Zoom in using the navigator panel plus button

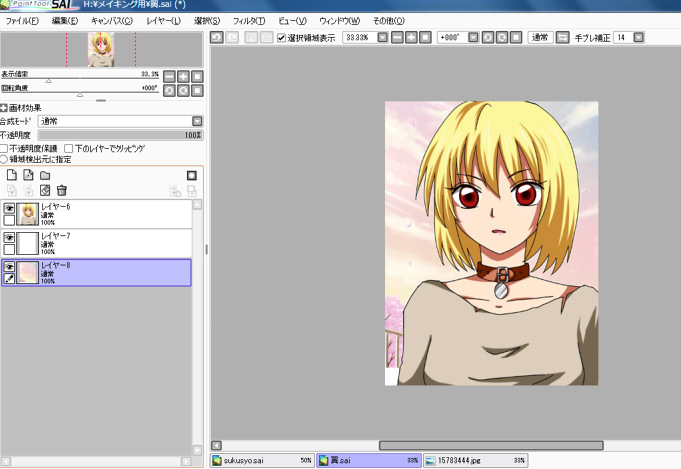pos(183,77)
